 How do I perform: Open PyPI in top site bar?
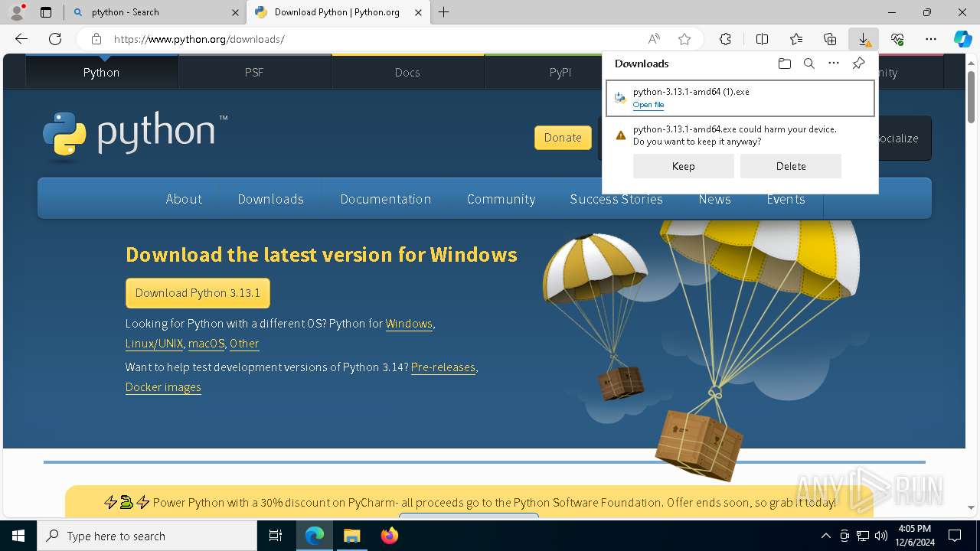pyautogui.click(x=560, y=73)
